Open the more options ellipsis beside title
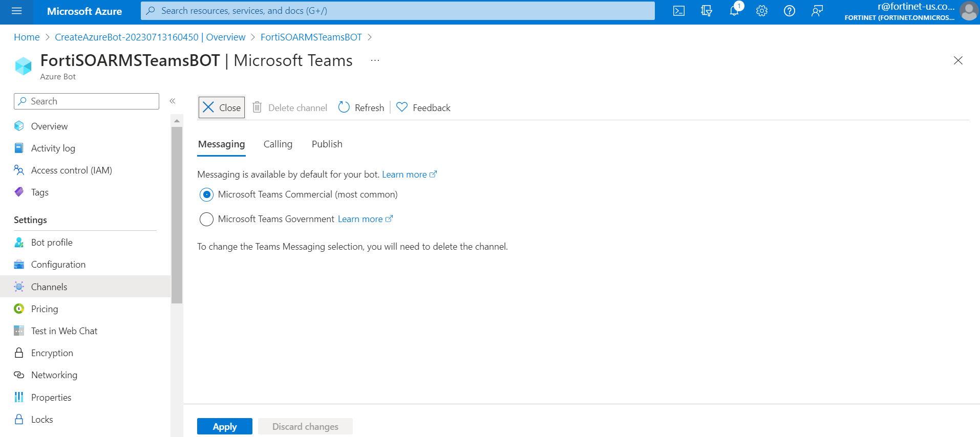980x437 pixels. click(x=375, y=60)
